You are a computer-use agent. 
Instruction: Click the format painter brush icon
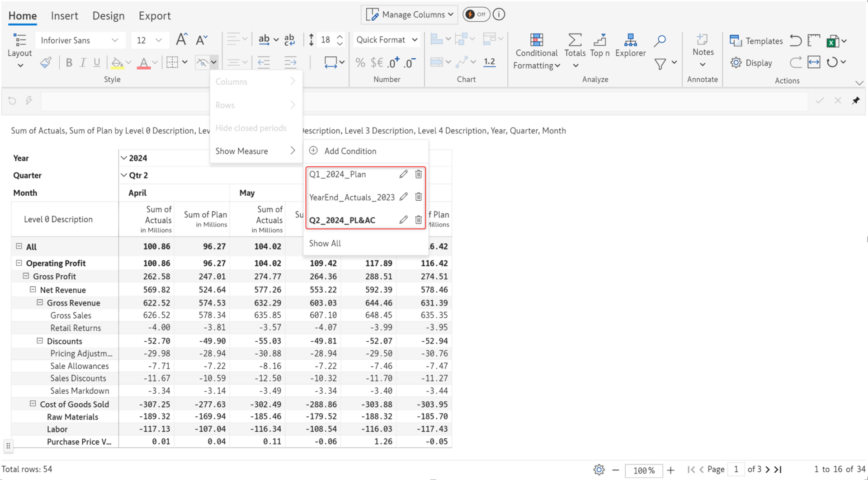[x=46, y=62]
